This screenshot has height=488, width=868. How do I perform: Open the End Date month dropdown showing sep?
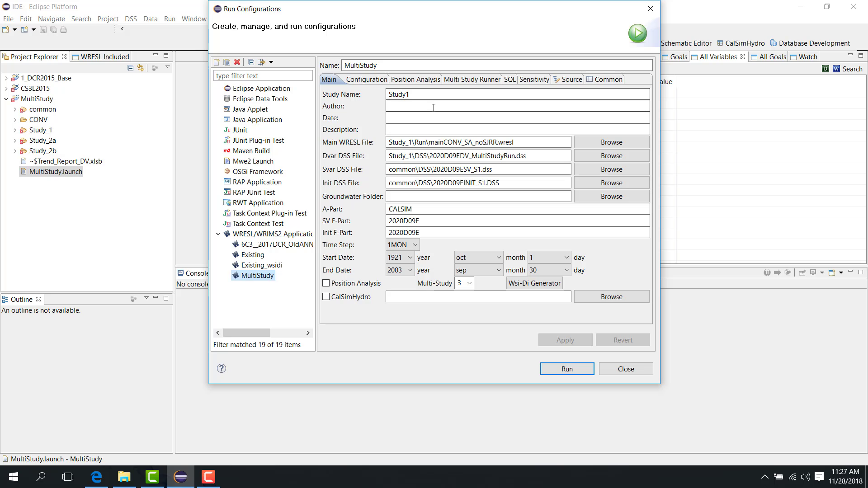[x=478, y=270]
